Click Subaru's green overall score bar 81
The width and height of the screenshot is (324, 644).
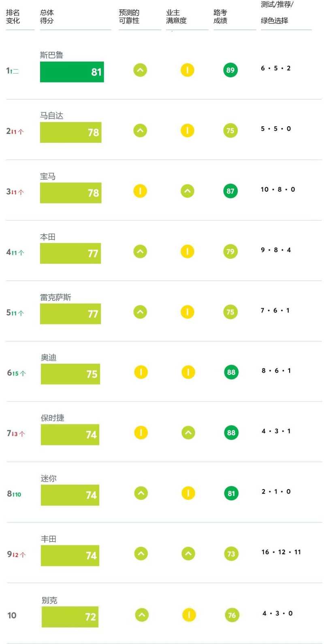coord(72,72)
